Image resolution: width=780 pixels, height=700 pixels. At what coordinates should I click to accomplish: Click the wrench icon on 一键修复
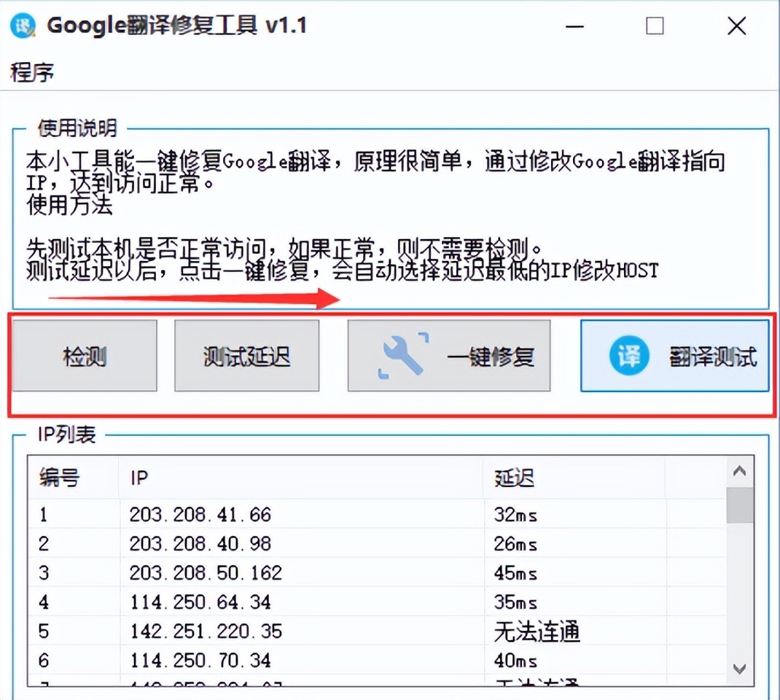[403, 355]
